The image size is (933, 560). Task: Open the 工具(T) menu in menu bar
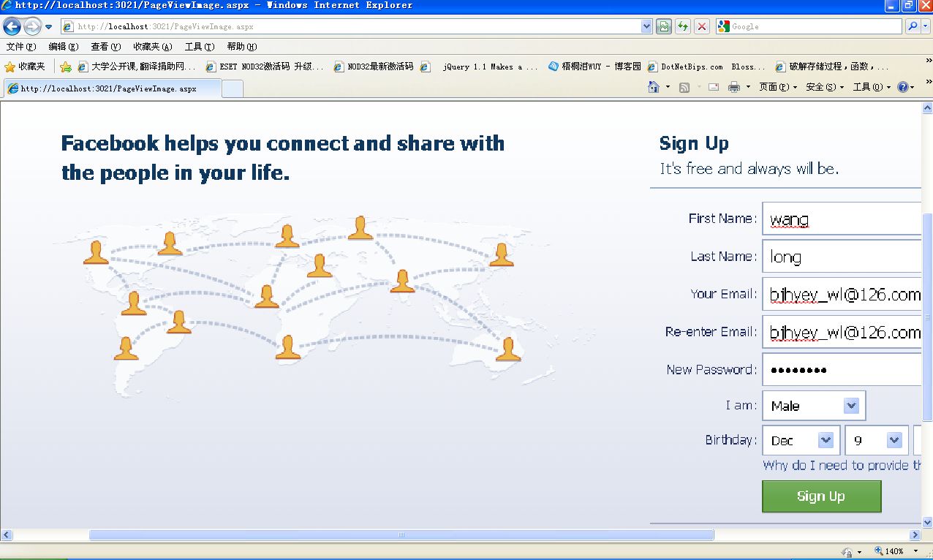tap(200, 47)
